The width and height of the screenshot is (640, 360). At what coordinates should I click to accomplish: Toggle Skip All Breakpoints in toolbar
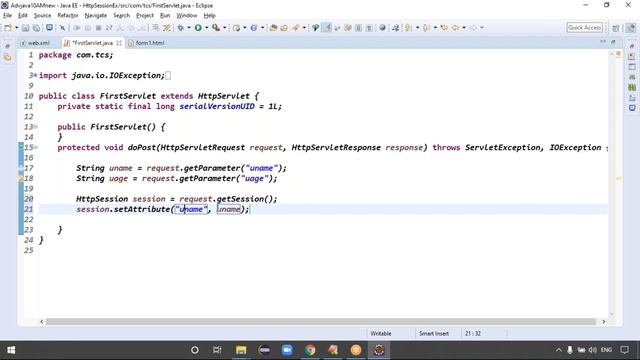coord(62,28)
